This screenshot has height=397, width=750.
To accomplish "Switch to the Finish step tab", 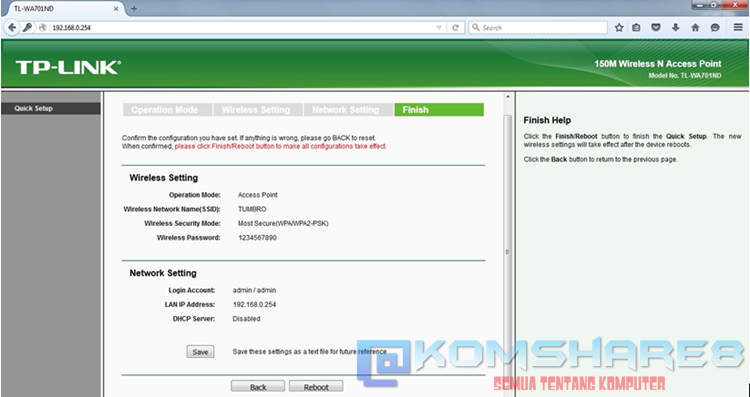I will (x=439, y=110).
